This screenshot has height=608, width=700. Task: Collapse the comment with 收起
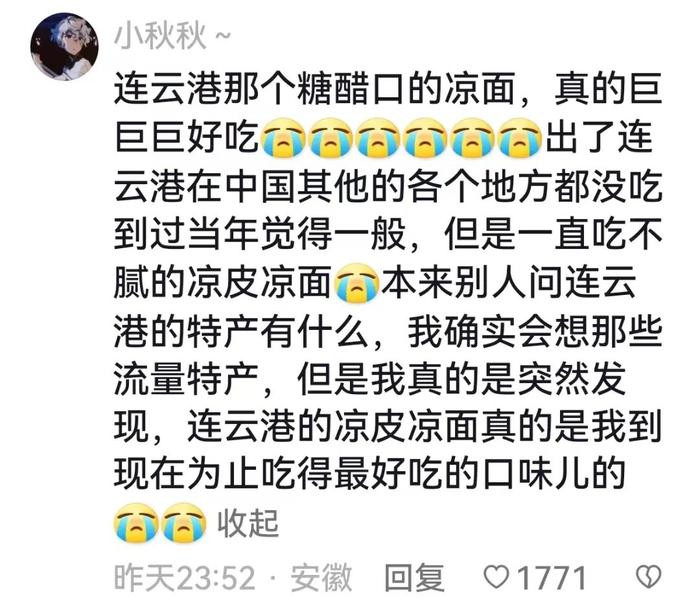(248, 523)
